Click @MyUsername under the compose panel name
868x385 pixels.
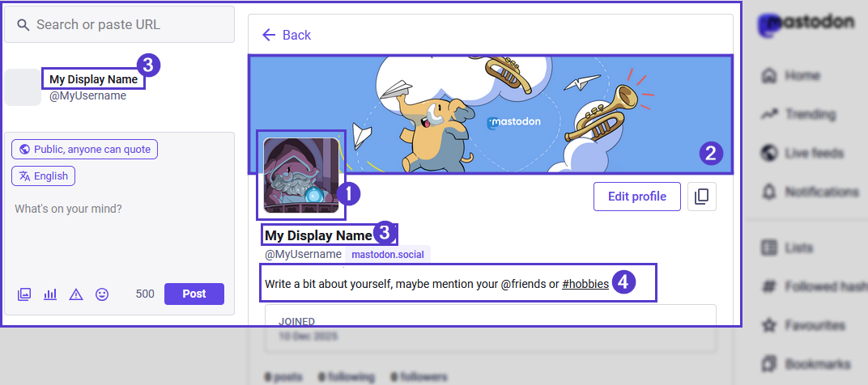tap(87, 95)
